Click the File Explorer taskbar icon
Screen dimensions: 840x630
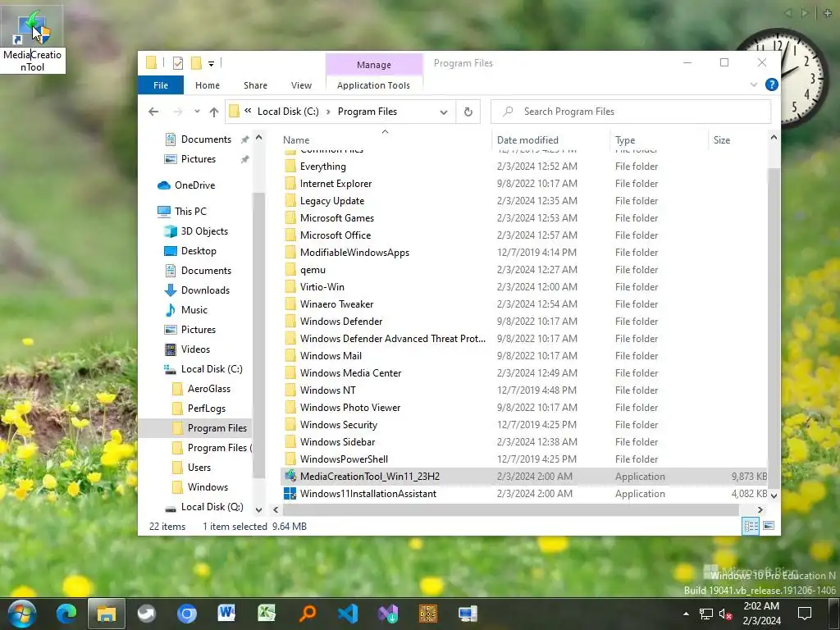[106, 614]
